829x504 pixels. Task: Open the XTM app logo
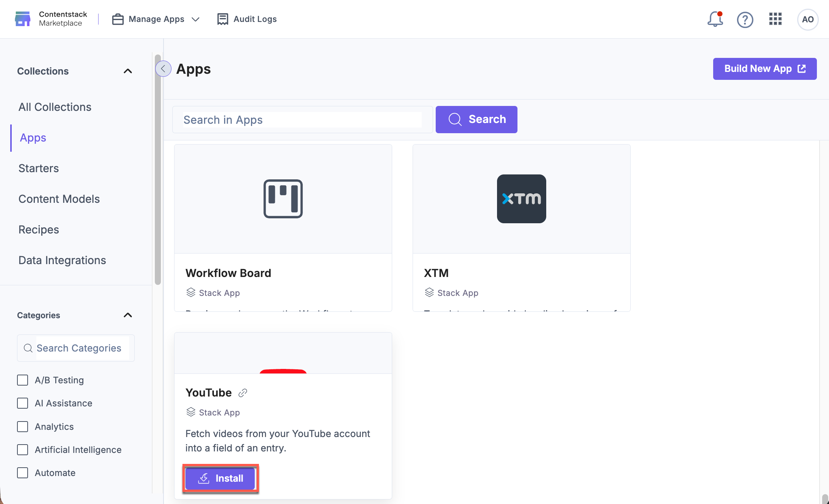(521, 199)
